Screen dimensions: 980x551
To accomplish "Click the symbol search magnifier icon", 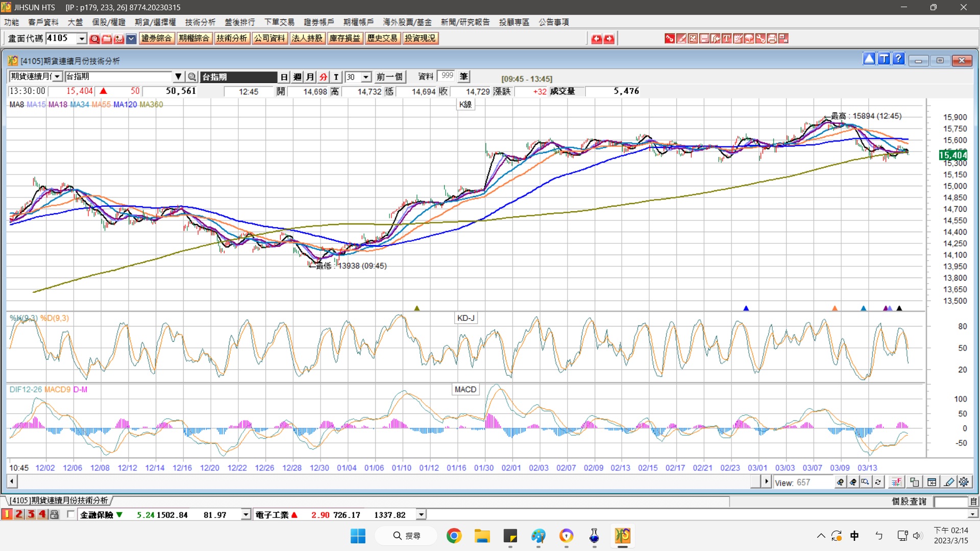I will (192, 77).
